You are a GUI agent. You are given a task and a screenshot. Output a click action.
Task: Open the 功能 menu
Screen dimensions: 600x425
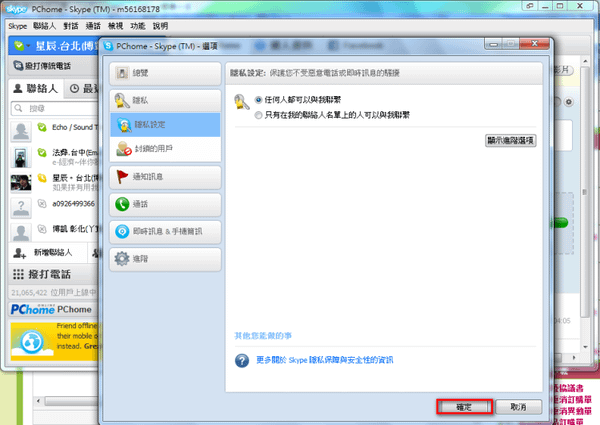(x=138, y=26)
